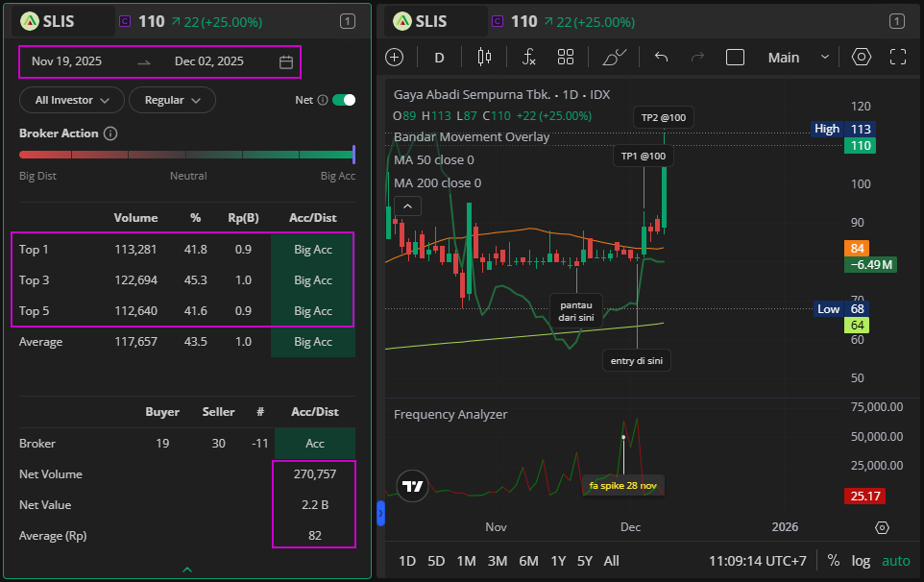Open the indicators fx function menu
924x582 pixels.
pos(528,58)
